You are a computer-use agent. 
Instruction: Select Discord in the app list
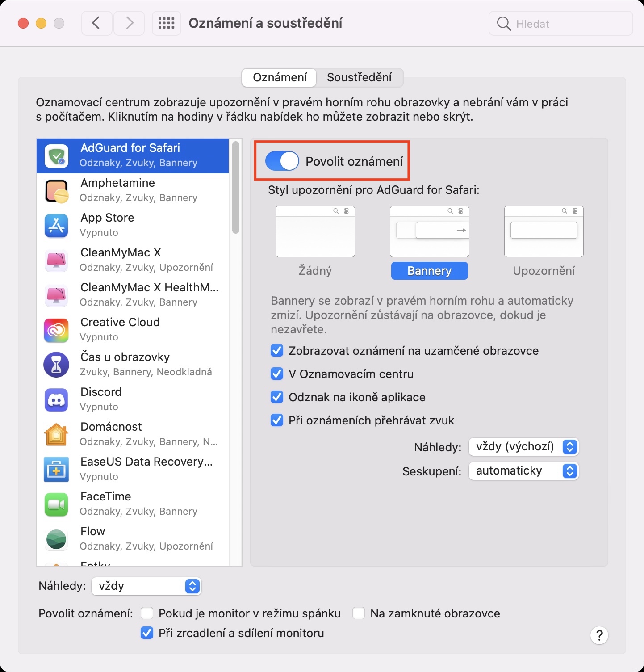point(133,400)
